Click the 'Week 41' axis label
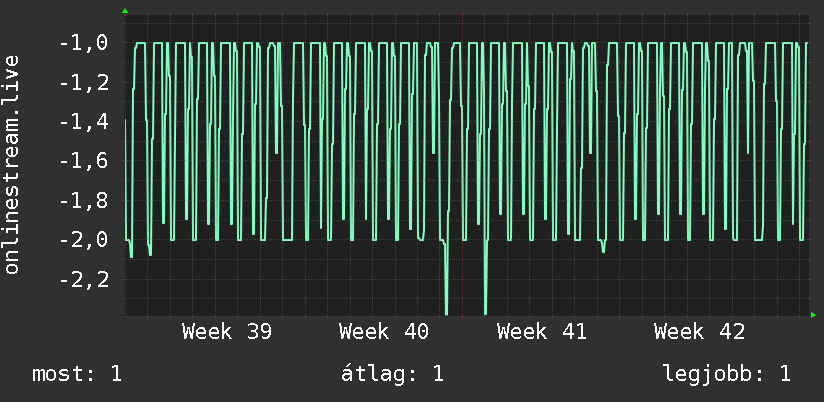This screenshot has width=824, height=402. click(x=542, y=332)
